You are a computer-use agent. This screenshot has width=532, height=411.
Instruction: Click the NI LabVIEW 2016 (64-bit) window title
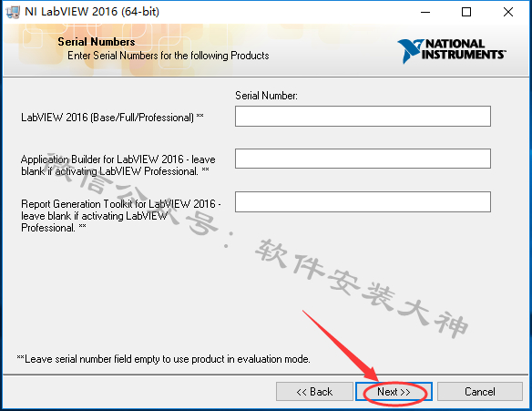click(92, 12)
